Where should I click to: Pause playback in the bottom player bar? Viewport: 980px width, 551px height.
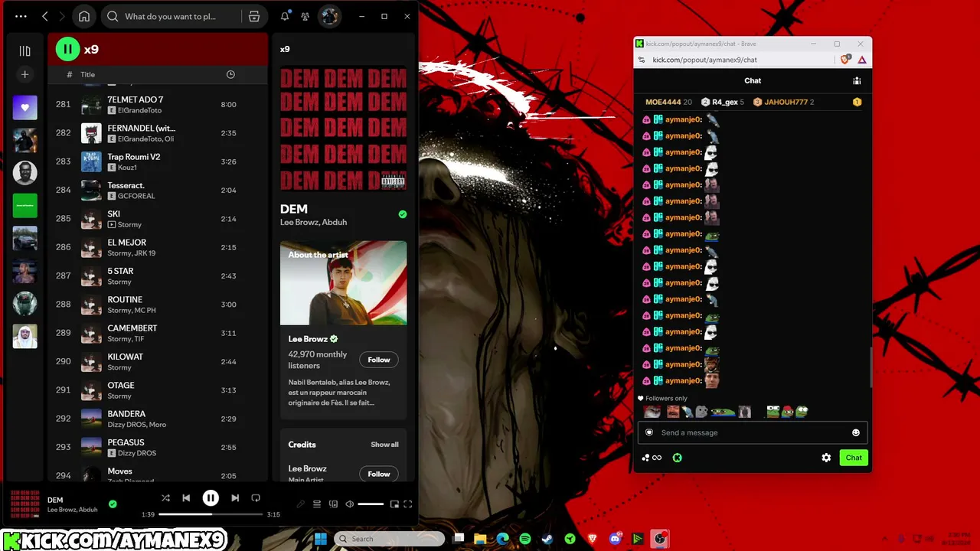[x=211, y=498]
